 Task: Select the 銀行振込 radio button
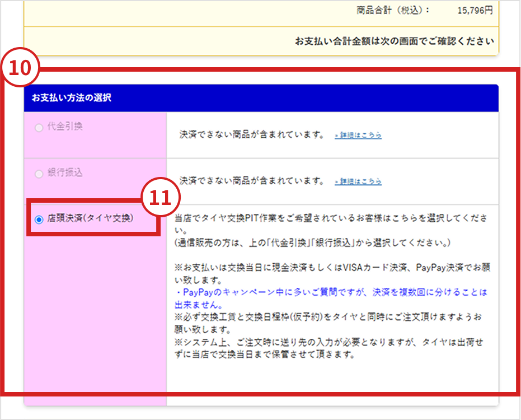pos(39,174)
